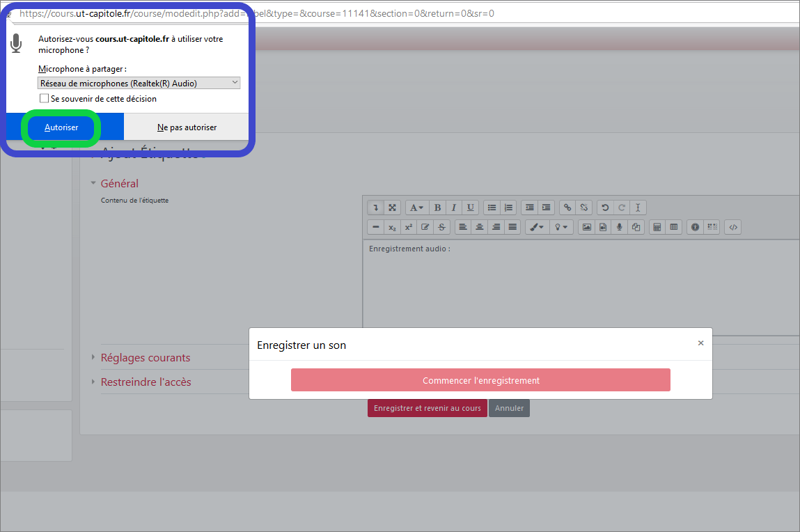Collapse the Général section
Screen dimensions: 800x532
[x=119, y=184]
